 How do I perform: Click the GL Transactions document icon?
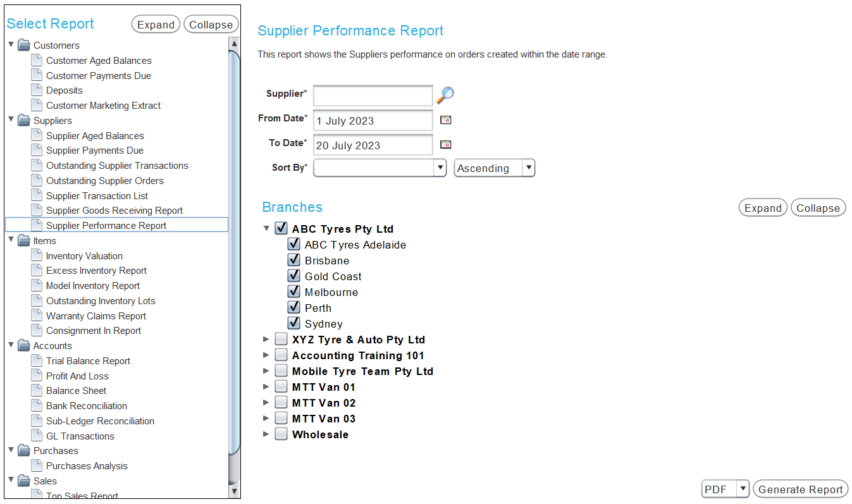click(x=37, y=436)
